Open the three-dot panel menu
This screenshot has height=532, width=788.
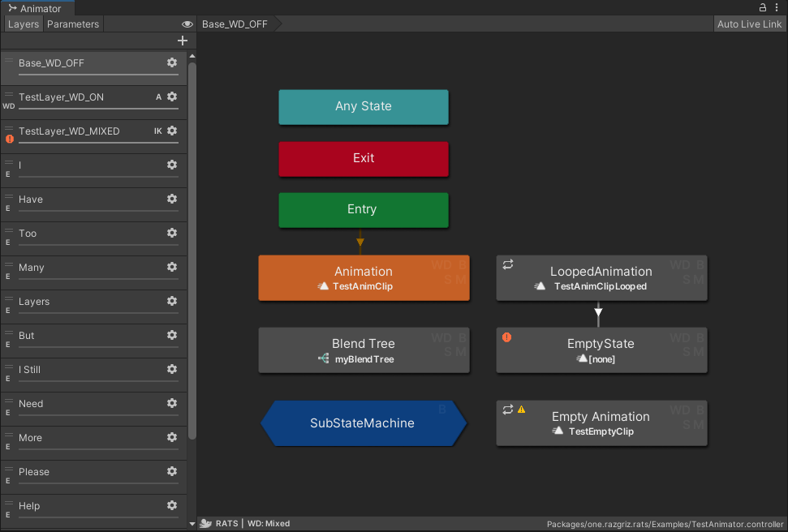(x=777, y=6)
